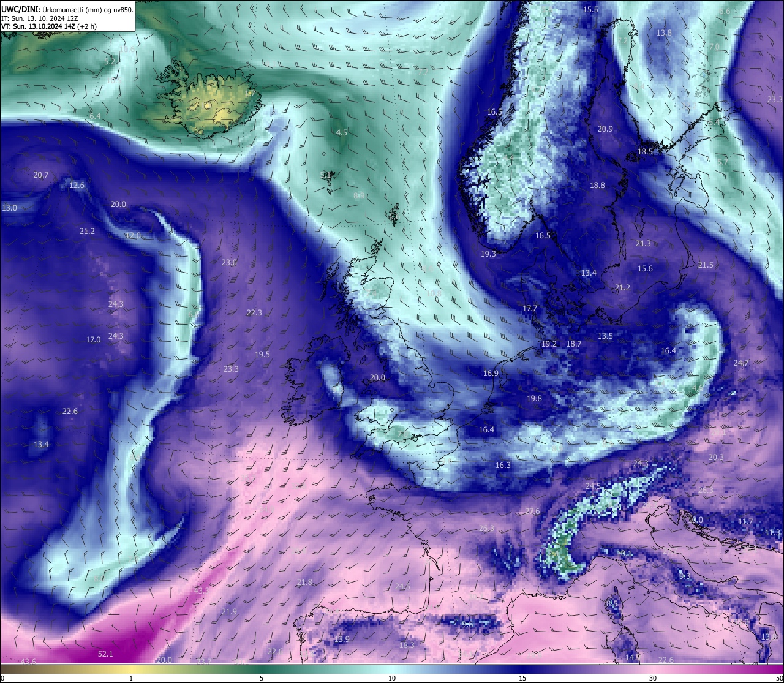
Task: Click the 19.3 value south of Norway
Action: [488, 254]
